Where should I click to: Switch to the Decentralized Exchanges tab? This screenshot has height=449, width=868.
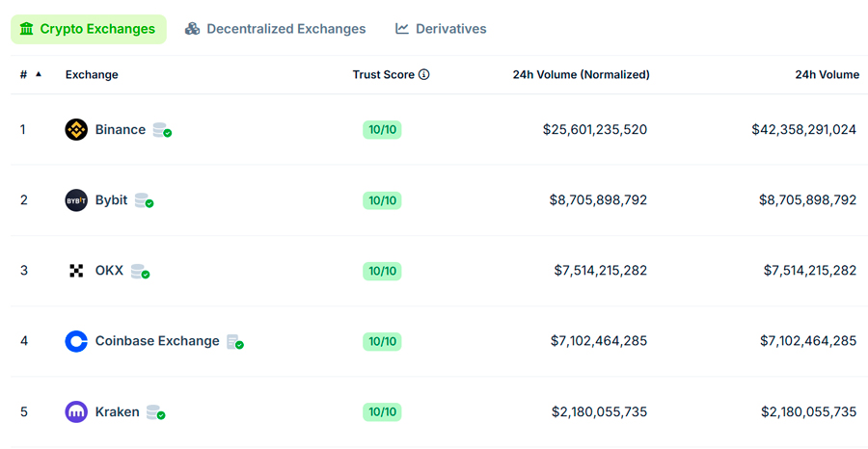[276, 29]
